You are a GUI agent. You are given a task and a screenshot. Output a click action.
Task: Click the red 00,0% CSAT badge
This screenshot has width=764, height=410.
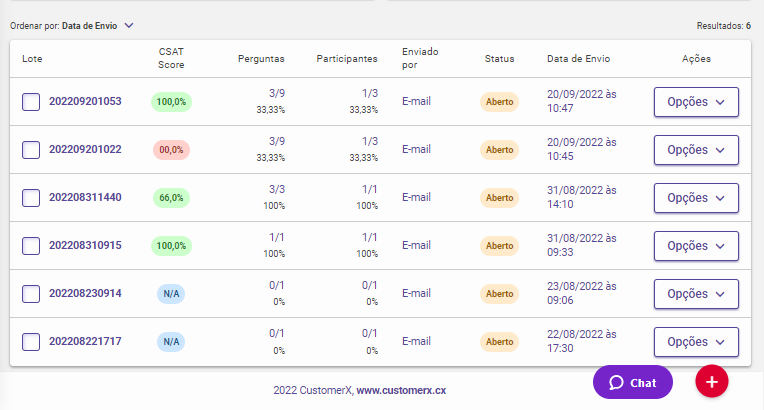[171, 150]
